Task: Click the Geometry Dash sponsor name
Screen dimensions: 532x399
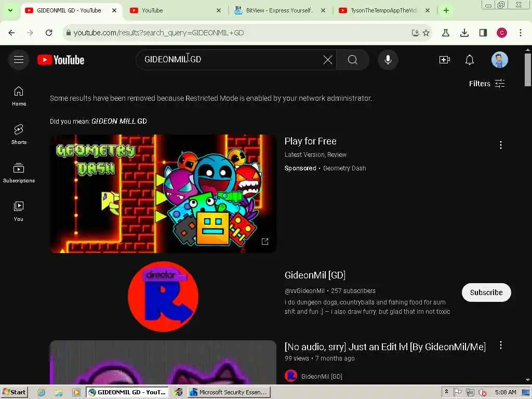Action: [344, 168]
